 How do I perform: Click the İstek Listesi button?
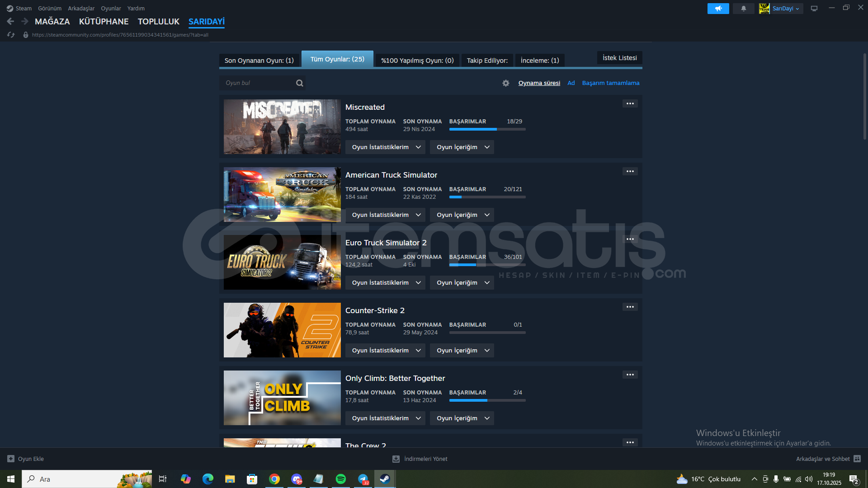pos(619,58)
